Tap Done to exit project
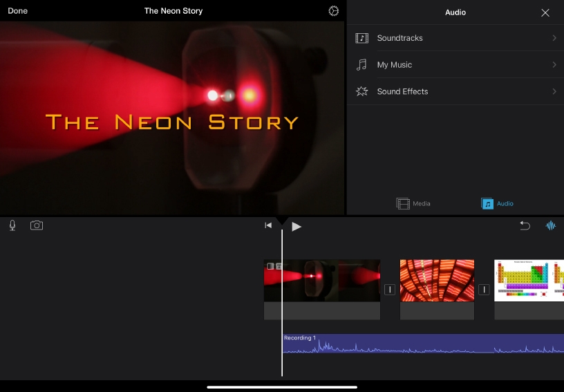 18,11
